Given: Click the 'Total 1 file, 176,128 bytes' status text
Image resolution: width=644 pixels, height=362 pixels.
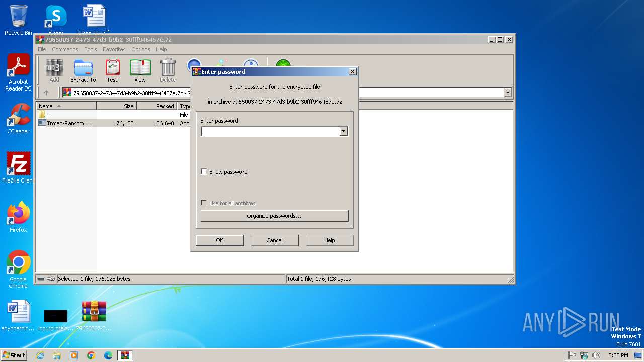Looking at the screenshot, I should [319, 279].
